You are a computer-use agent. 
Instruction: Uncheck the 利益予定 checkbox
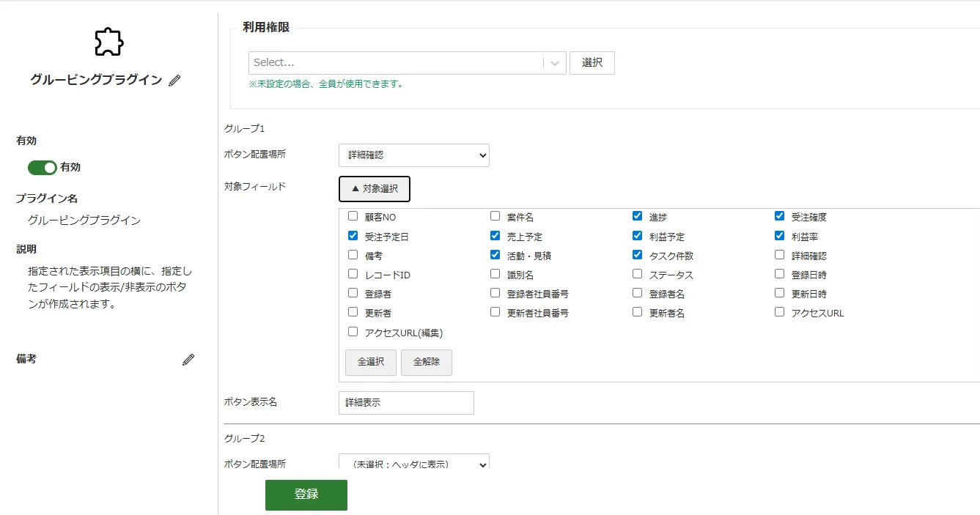[637, 236]
